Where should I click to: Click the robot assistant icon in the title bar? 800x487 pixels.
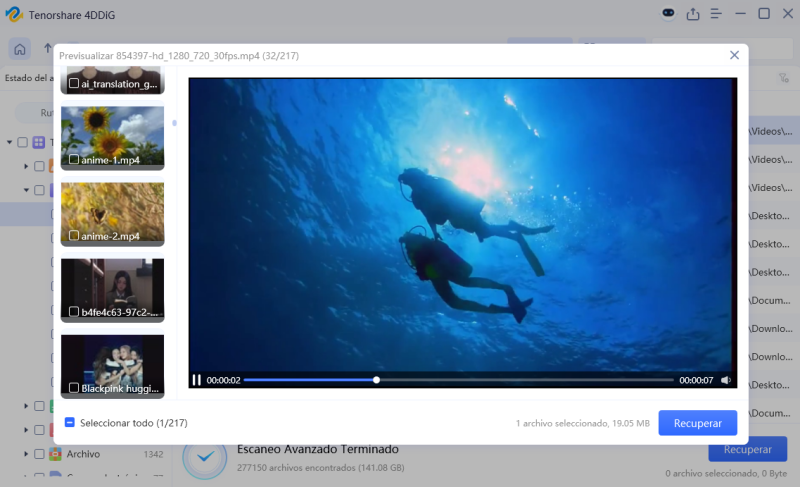pyautogui.click(x=669, y=14)
